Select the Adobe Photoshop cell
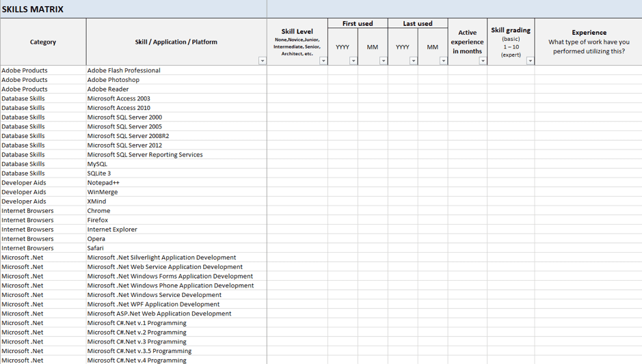 pos(176,80)
